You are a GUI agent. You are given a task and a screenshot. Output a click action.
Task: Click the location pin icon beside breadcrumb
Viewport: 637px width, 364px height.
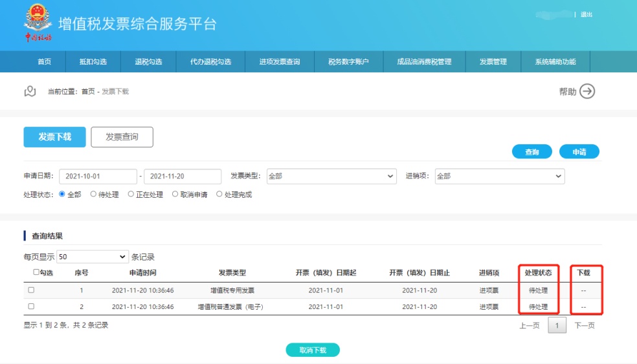pos(30,91)
